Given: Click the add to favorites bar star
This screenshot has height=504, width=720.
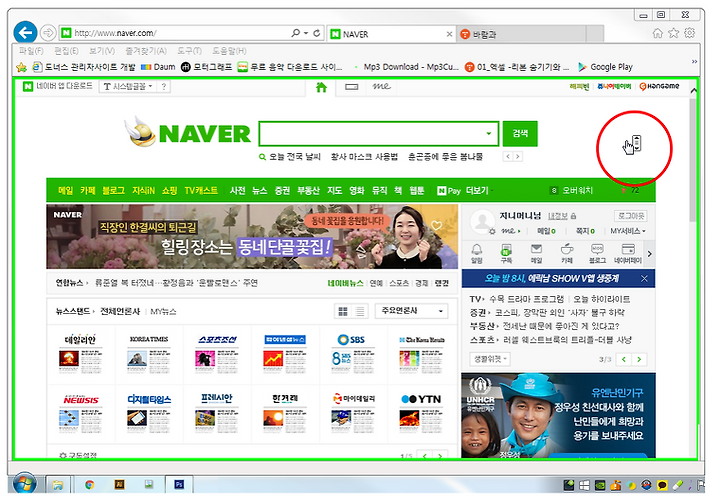Looking at the screenshot, I should (x=21, y=67).
